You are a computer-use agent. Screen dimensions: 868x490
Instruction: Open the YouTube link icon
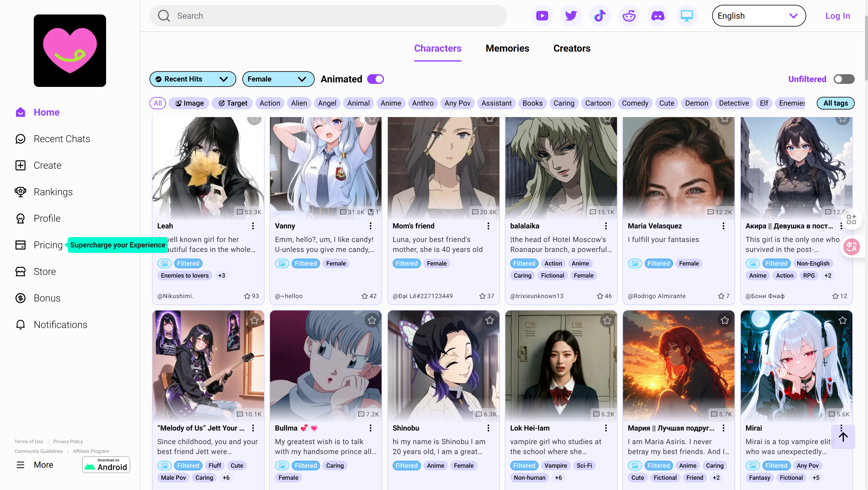click(542, 16)
